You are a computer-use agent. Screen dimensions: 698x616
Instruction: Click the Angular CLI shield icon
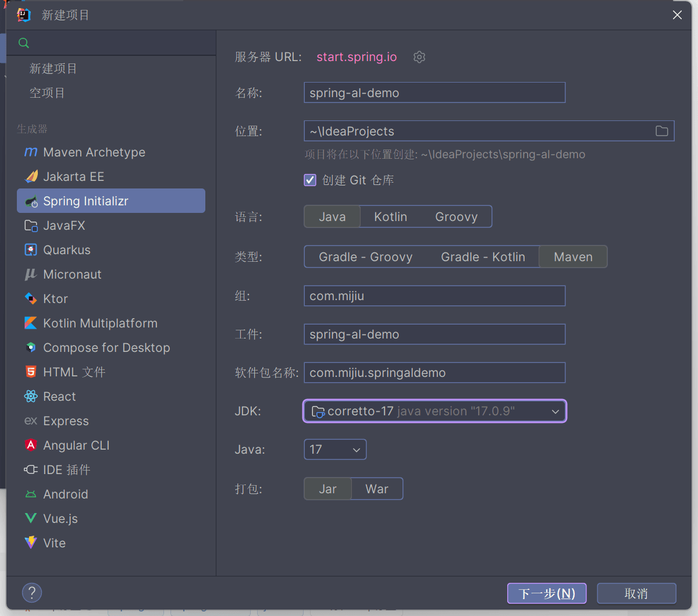coord(31,446)
